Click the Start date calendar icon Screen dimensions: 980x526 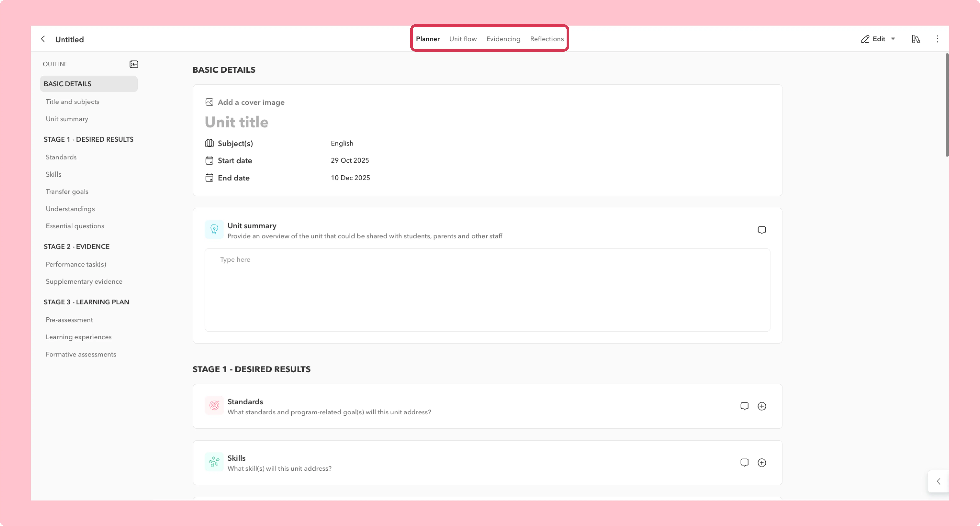[209, 160]
